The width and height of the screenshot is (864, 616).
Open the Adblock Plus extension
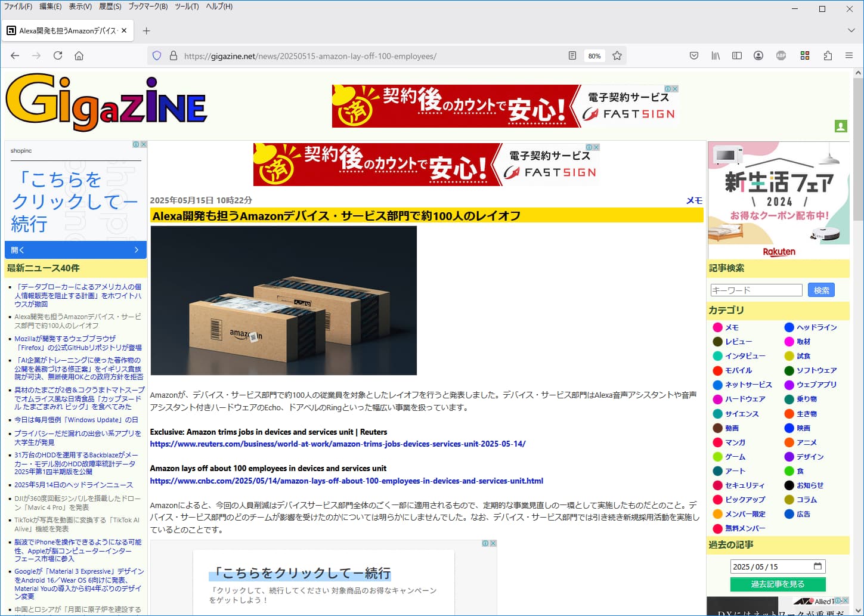pos(781,55)
